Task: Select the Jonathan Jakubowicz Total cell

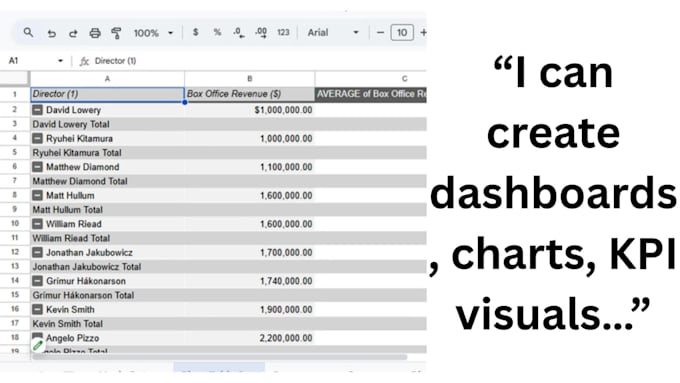Action: pos(107,267)
